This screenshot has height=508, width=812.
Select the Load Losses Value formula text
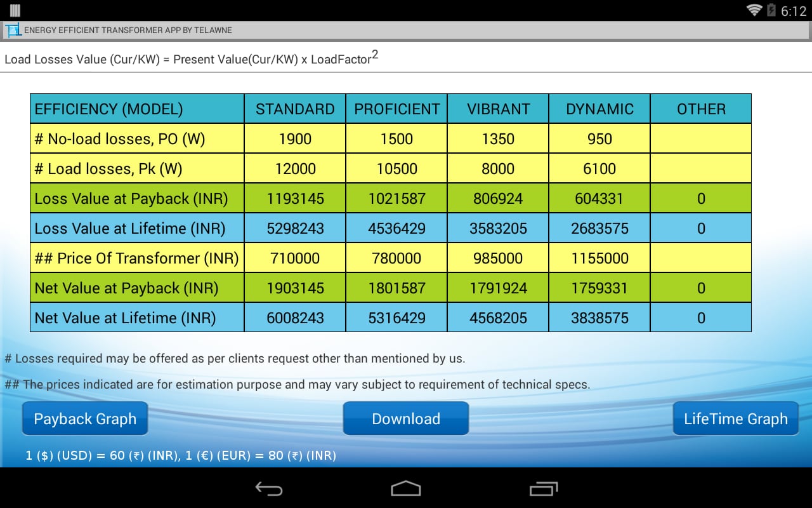191,58
